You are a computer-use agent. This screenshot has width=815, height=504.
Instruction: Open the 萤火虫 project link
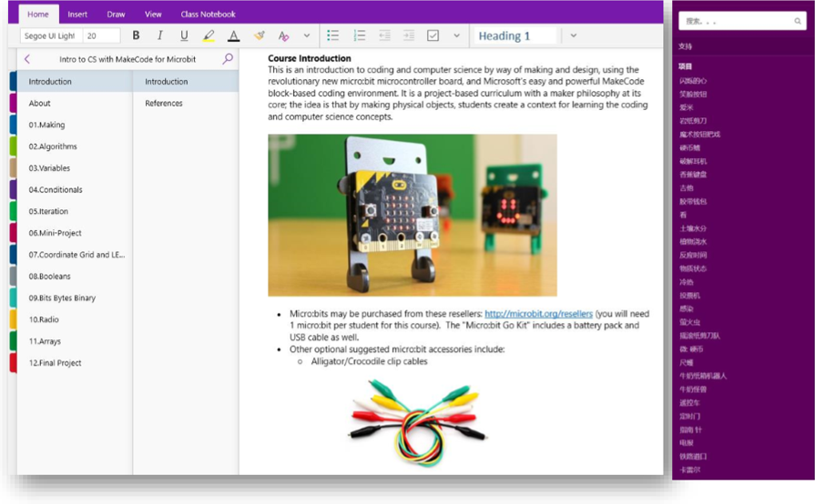pos(689,322)
